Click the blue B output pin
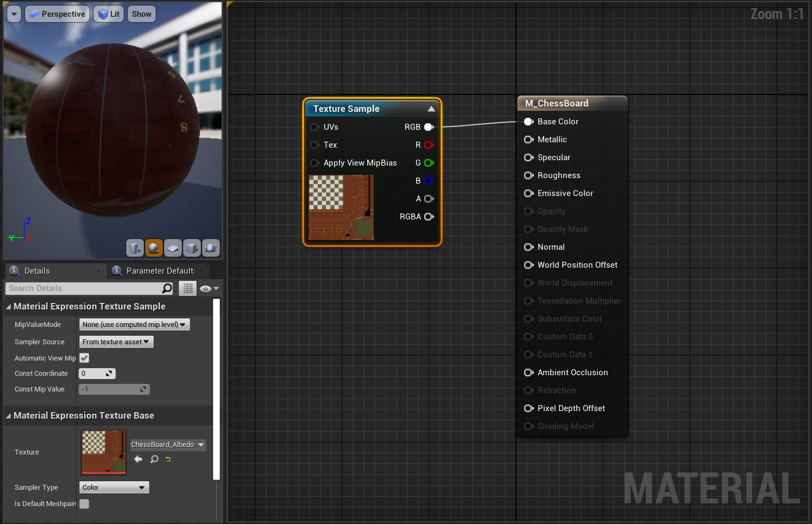Image resolution: width=812 pixels, height=524 pixels. (x=429, y=181)
